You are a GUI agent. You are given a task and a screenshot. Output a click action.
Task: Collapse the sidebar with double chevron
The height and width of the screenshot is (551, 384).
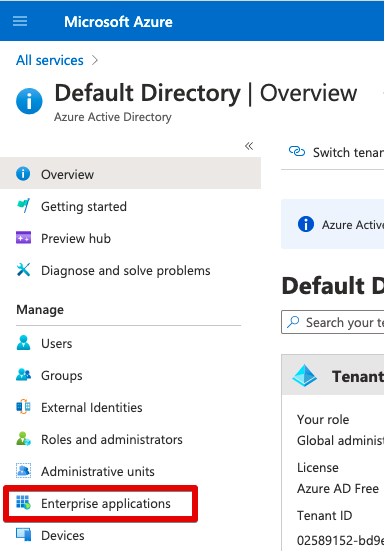(249, 146)
